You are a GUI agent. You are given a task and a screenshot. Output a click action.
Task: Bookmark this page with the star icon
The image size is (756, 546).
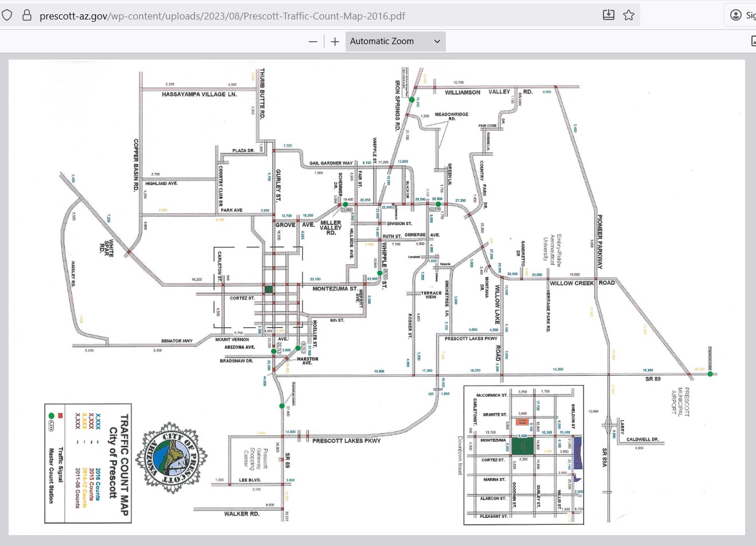[629, 15]
